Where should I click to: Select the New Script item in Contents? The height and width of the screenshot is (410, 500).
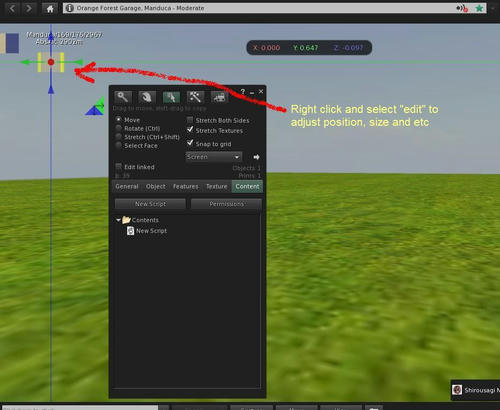click(x=152, y=231)
